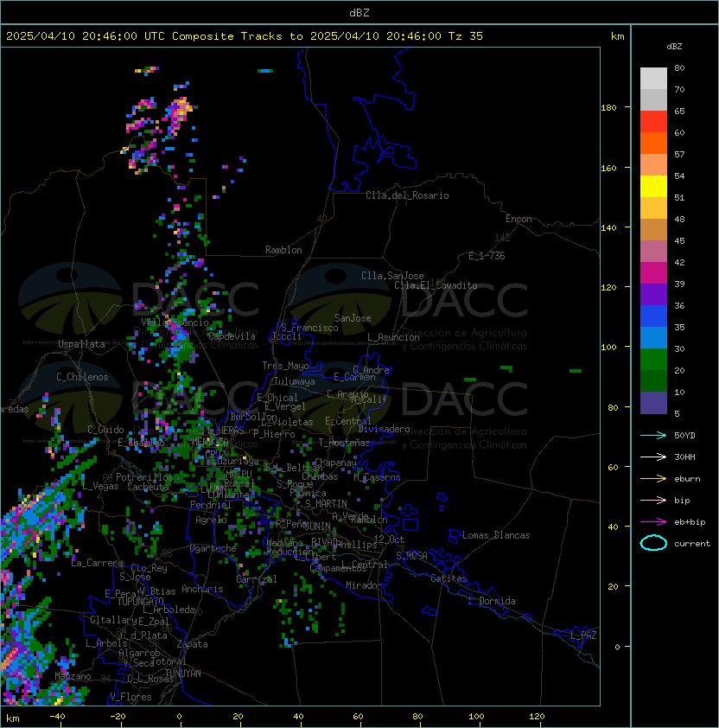Pick the purple 36–39 dBZ swatch
This screenshot has width=719, height=728.
[653, 295]
